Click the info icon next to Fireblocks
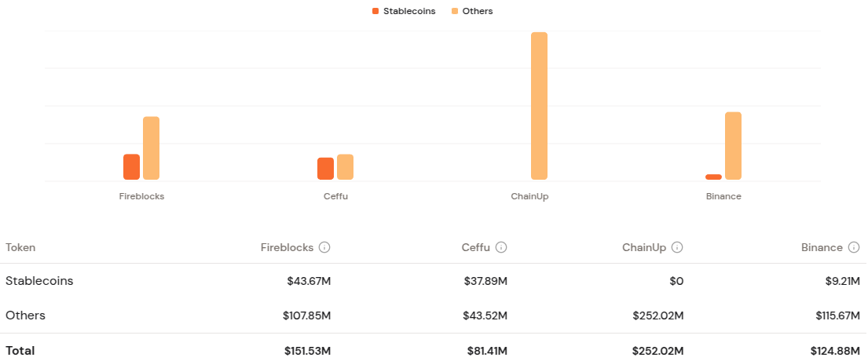The image size is (868, 361). [x=324, y=247]
